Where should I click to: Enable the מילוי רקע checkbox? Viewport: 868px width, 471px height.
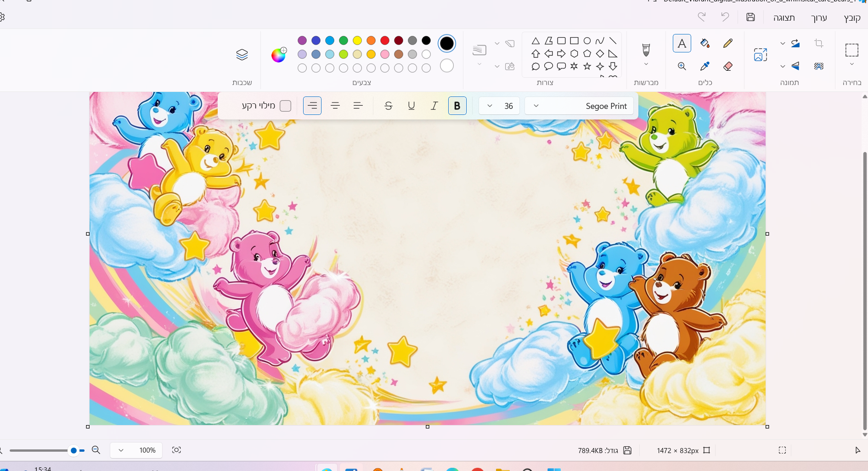click(x=285, y=106)
